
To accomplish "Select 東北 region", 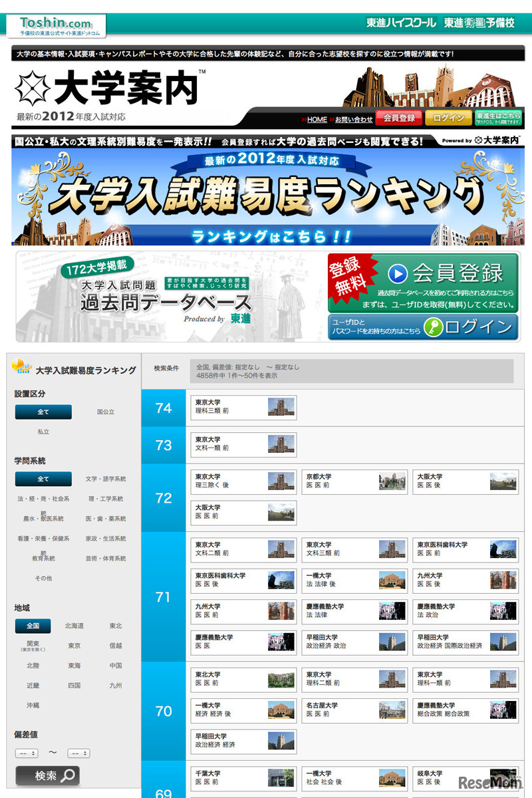I will click(x=116, y=626).
